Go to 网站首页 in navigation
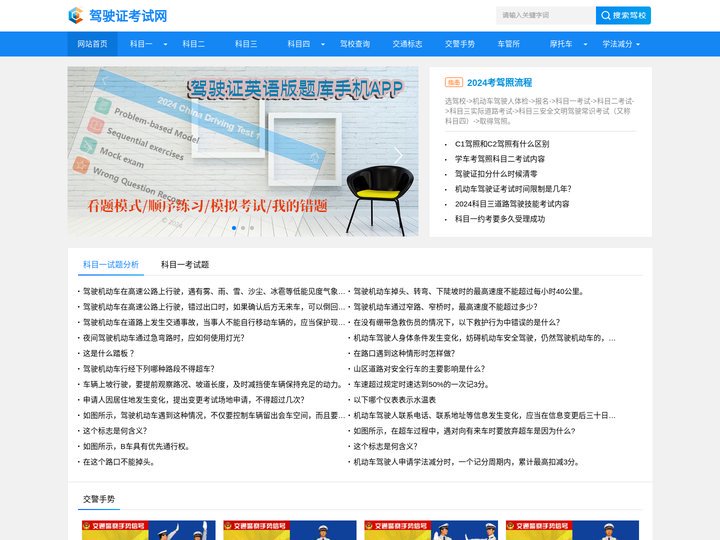This screenshot has height=540, width=720. (92, 44)
